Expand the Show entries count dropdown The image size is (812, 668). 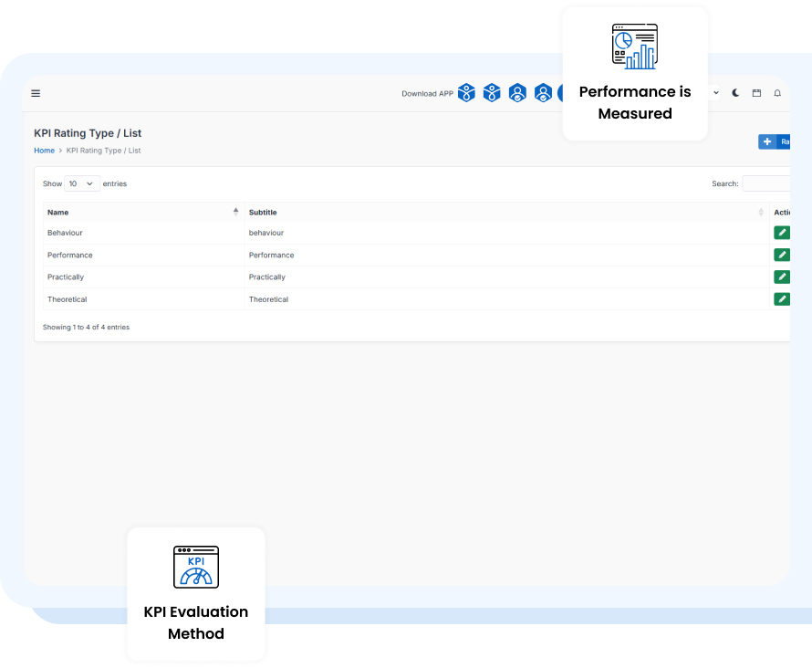(x=82, y=183)
